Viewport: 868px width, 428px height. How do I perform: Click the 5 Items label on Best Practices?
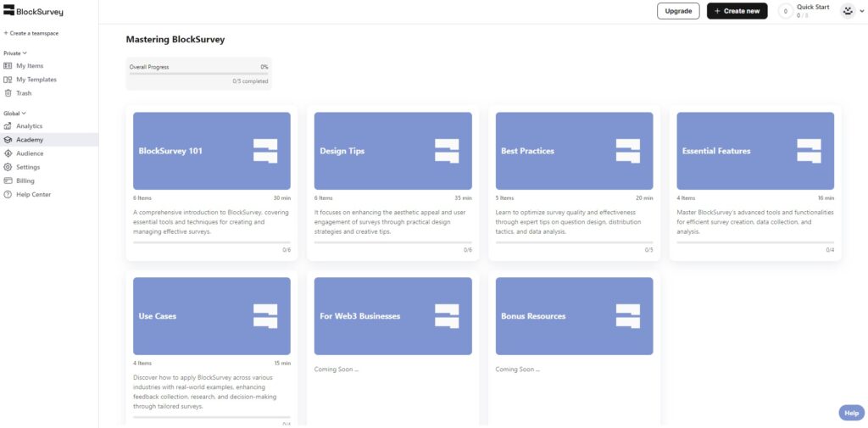[x=504, y=198]
